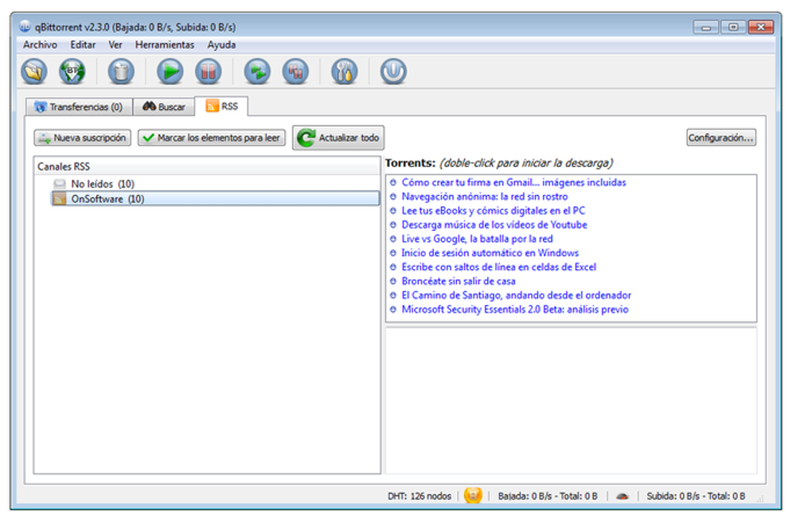Screen dimensions: 812x530
Task: Select article Navegación anónima: la red sin rostro
Action: 485,197
